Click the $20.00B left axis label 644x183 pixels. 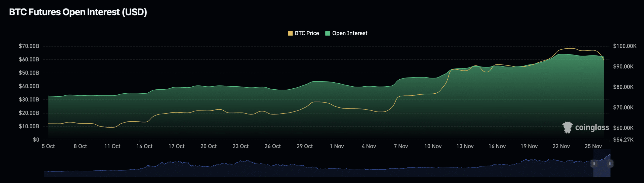(x=29, y=113)
